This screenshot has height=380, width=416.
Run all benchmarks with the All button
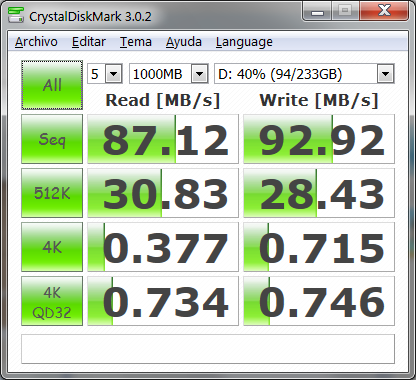52,85
